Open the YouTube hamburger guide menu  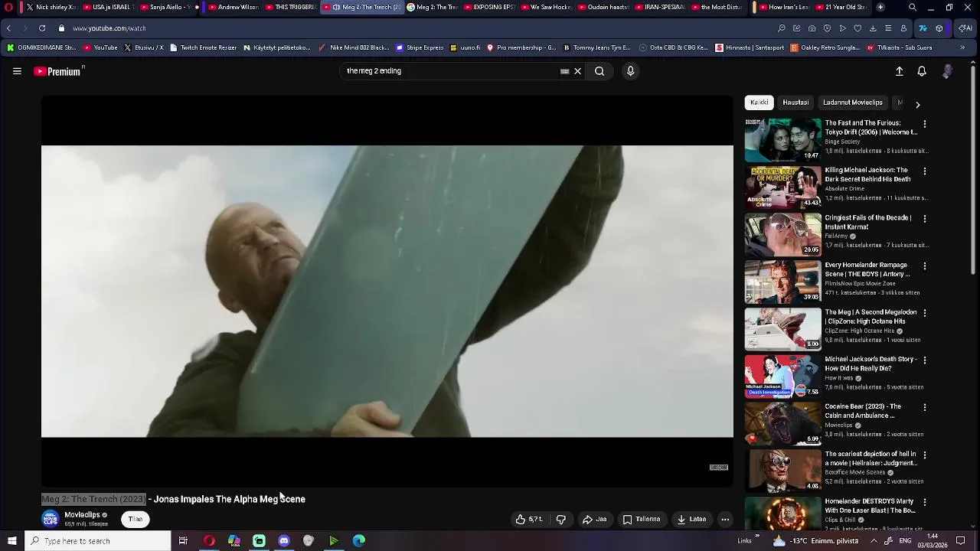[x=17, y=71]
